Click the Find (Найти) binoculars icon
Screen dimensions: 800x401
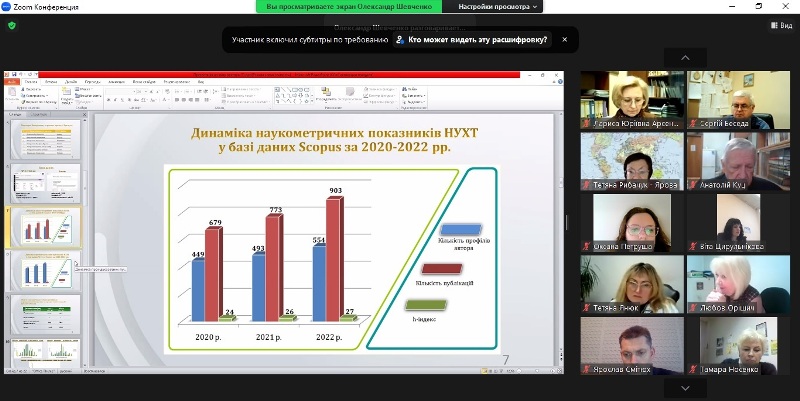405,89
